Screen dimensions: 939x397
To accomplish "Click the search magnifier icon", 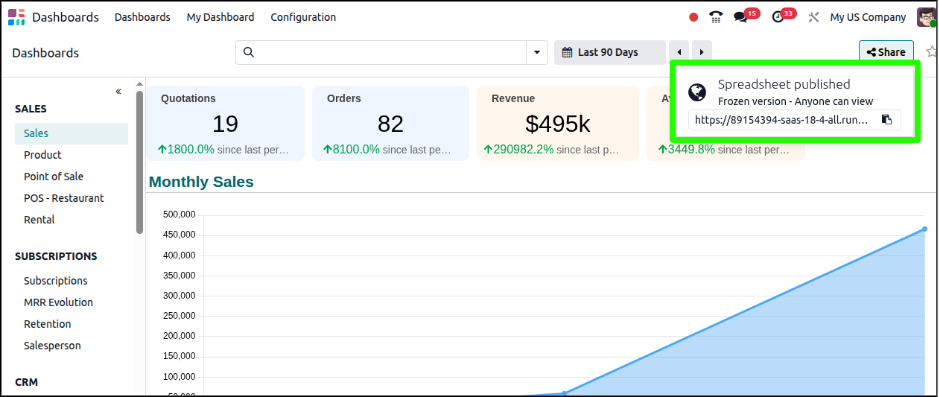I will pos(249,53).
